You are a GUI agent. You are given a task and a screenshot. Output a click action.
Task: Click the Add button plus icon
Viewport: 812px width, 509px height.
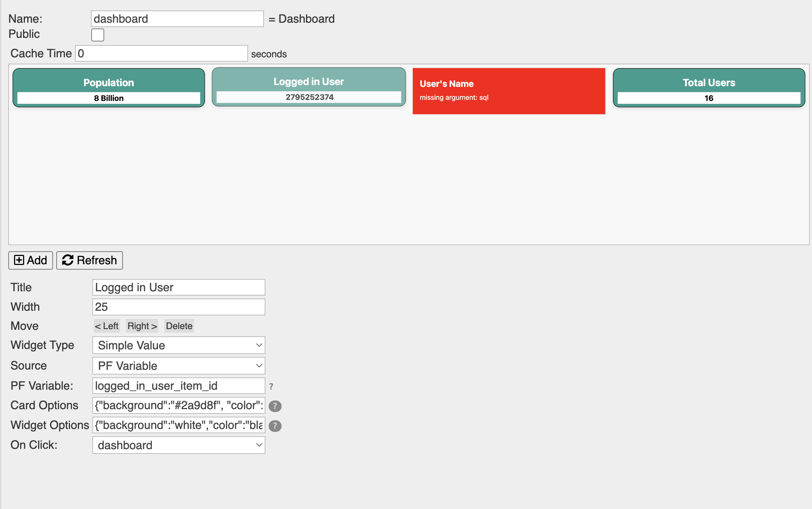coord(19,260)
